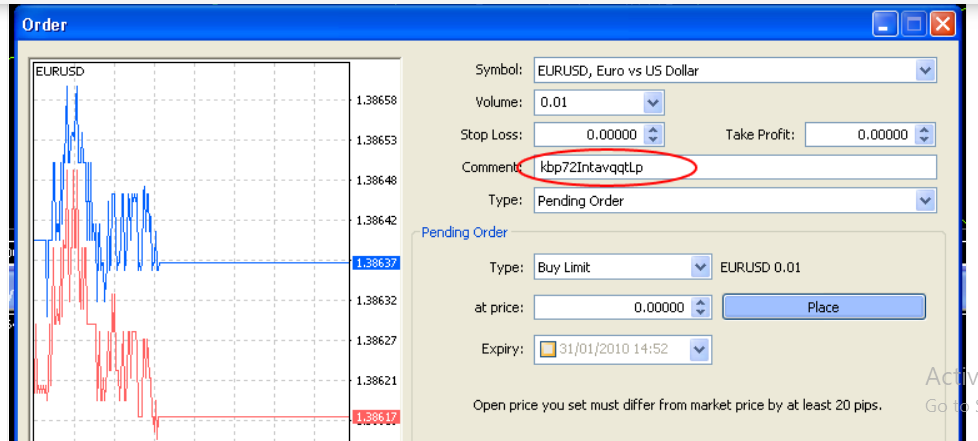The image size is (978, 441).
Task: Open the Symbol dropdown list
Action: (x=926, y=70)
